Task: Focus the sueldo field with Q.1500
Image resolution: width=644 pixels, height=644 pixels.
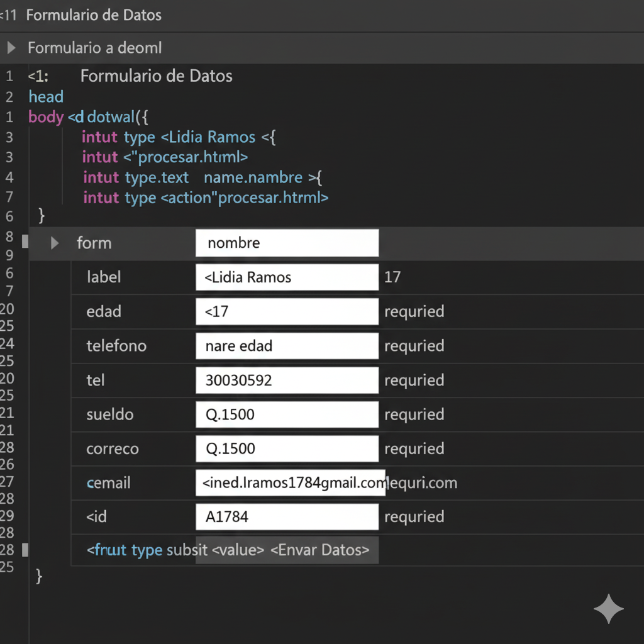Action: (x=287, y=414)
